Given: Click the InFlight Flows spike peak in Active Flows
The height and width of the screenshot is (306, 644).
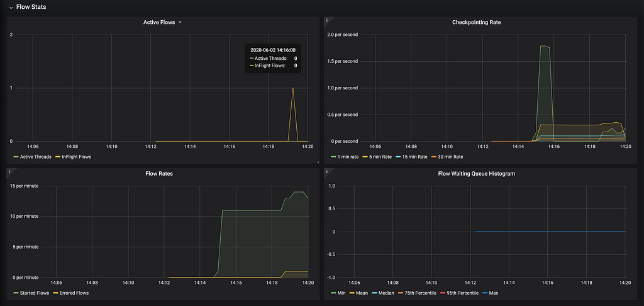Looking at the screenshot, I should click(293, 88).
